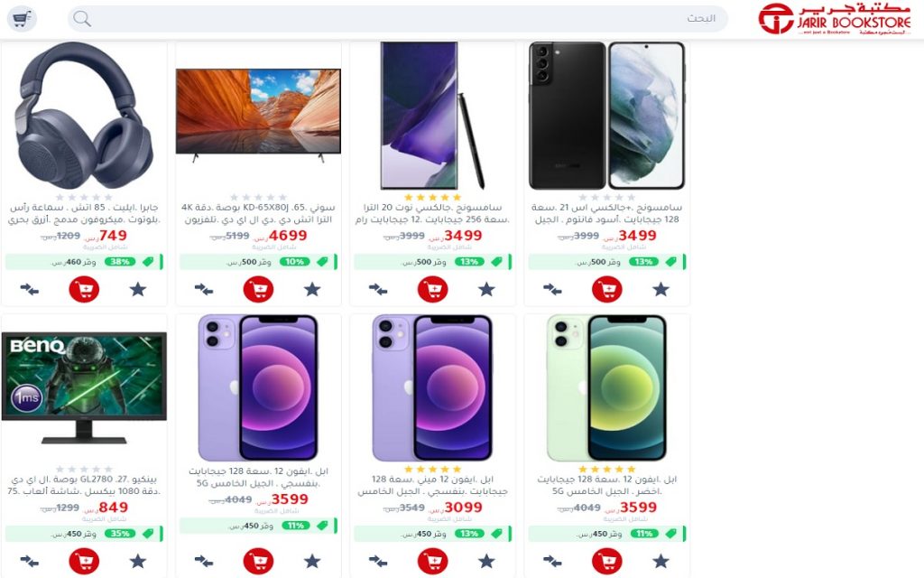Click the 38% discount badge on Jabra
The width and height of the screenshot is (924, 578).
(120, 262)
